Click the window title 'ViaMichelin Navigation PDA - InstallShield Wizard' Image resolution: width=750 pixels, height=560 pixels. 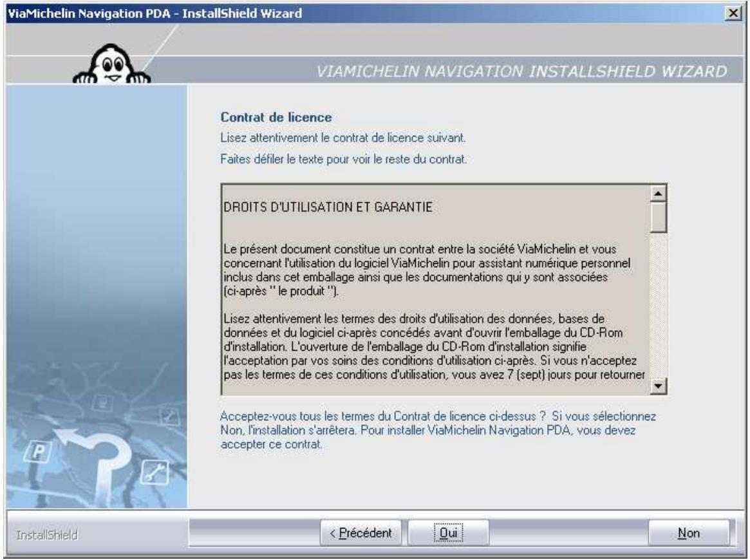pyautogui.click(x=155, y=14)
